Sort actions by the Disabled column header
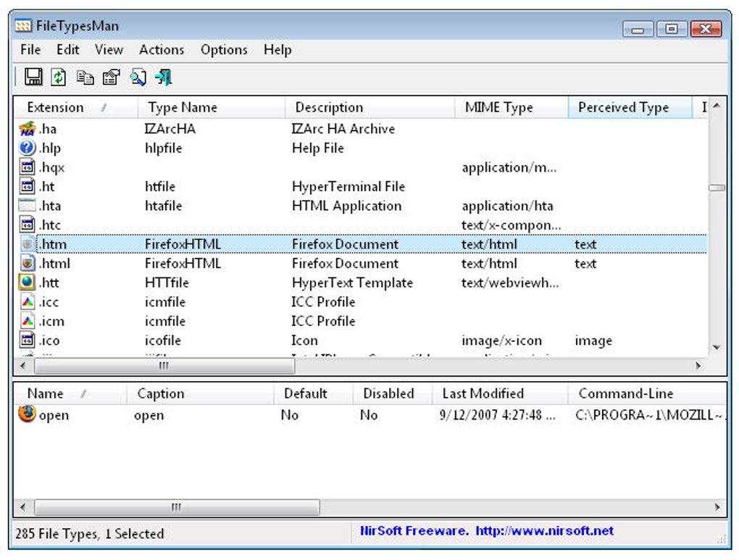The width and height of the screenshot is (739, 560). point(392,393)
